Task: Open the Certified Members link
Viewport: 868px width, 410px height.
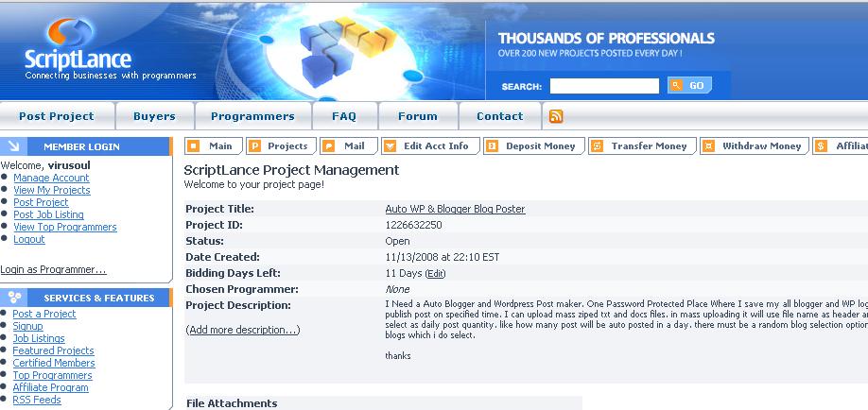Action: pyautogui.click(x=54, y=363)
